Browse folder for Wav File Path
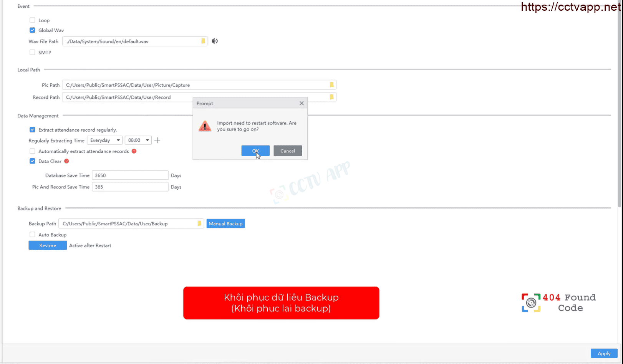623x364 pixels. pos(203,41)
